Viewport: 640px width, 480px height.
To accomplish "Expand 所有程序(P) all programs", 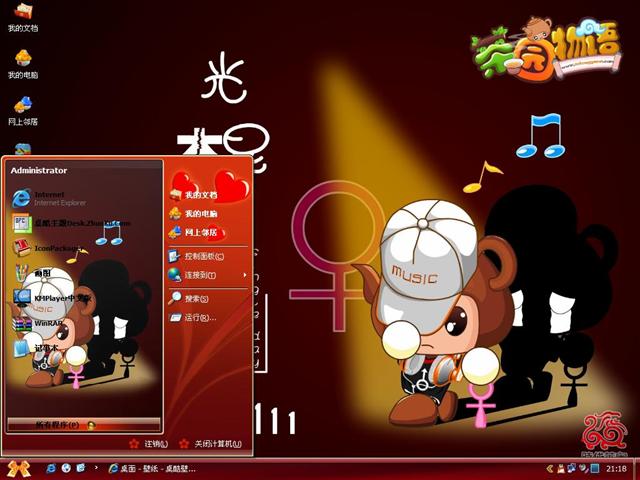I will (84, 425).
